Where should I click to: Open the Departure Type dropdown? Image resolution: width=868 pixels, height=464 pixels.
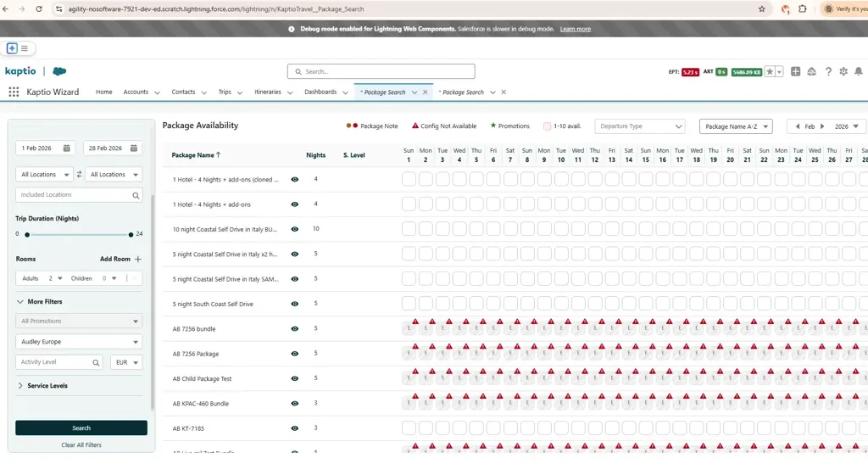639,126
